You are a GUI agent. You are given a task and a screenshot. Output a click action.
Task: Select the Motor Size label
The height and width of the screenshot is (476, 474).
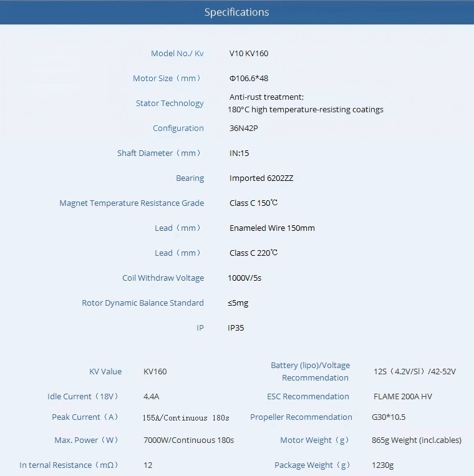point(168,79)
